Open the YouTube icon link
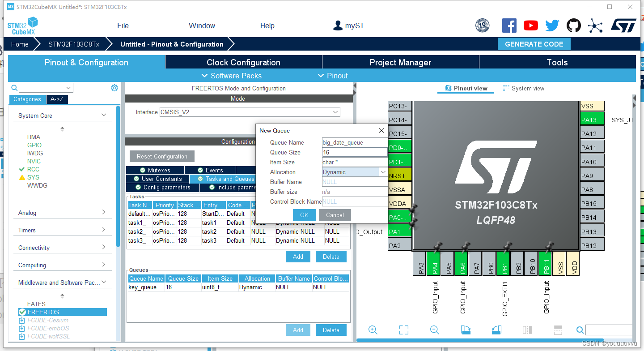644x351 pixels. tap(531, 26)
